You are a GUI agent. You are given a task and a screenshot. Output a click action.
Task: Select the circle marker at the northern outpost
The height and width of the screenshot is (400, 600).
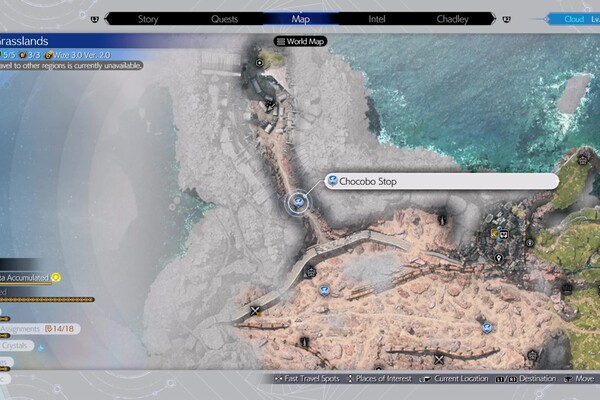pos(259,62)
